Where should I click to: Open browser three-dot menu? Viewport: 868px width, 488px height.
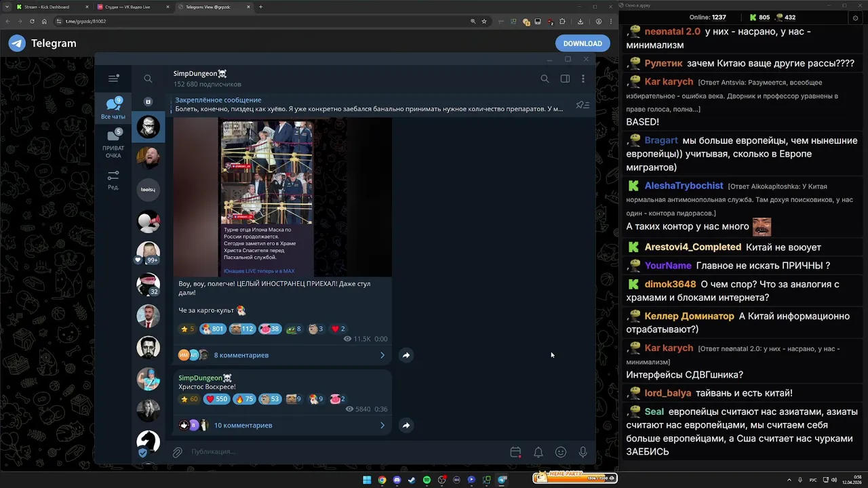[x=611, y=21]
